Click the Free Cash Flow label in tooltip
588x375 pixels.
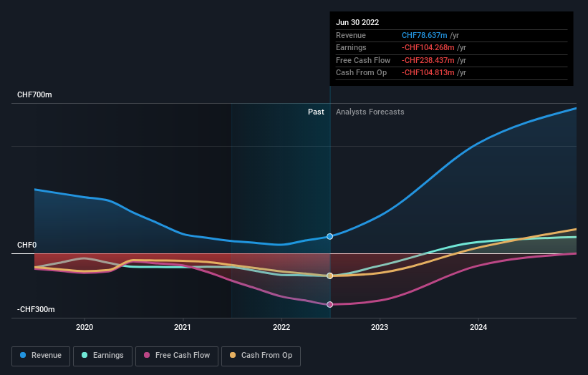pos(363,60)
